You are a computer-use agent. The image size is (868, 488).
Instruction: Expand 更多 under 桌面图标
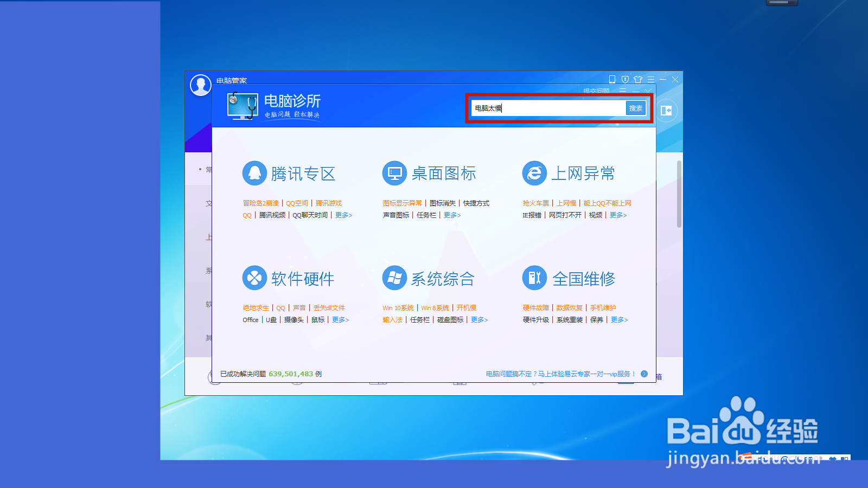[x=452, y=215]
